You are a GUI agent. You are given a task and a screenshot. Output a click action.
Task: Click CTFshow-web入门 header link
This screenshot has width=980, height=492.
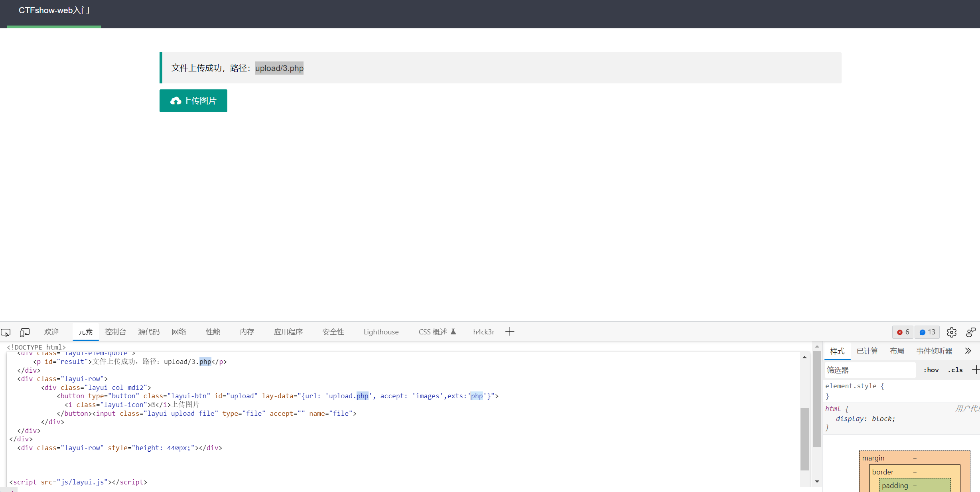point(54,10)
